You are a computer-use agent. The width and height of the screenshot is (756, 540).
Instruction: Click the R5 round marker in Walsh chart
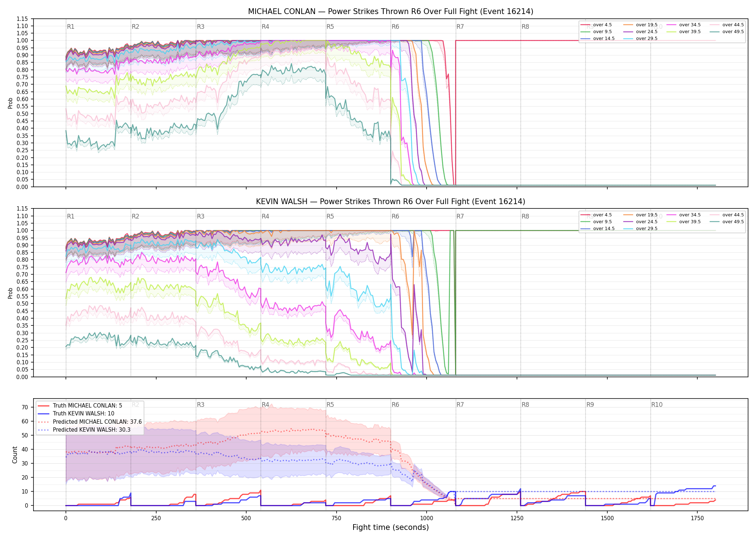[330, 216]
